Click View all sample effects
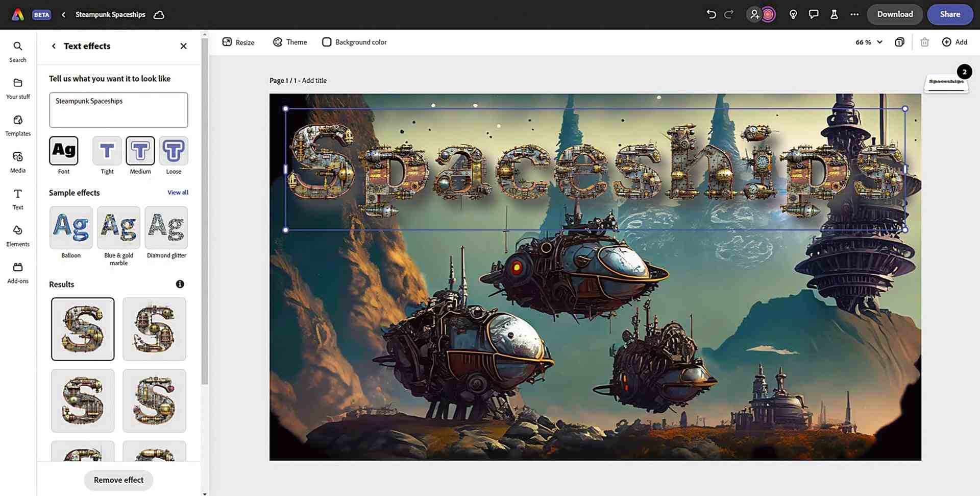The width and height of the screenshot is (980, 496). (x=178, y=192)
